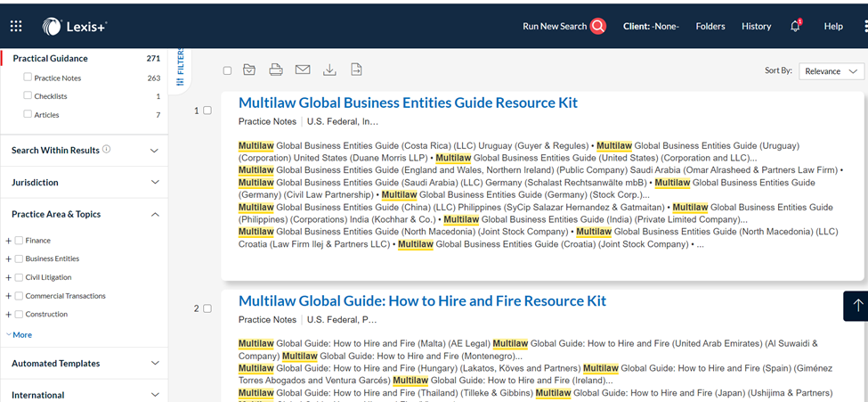Check the Construction topic checkbox
This screenshot has width=868, height=402.
pyautogui.click(x=19, y=315)
